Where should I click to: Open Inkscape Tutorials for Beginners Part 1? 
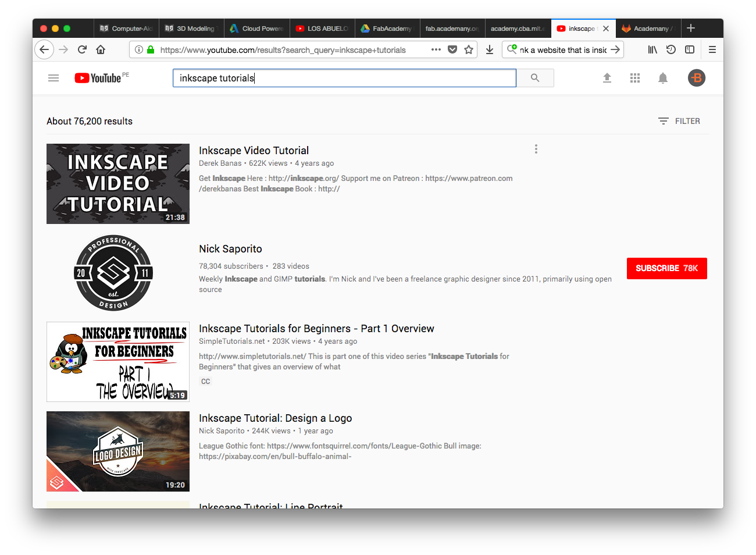pyautogui.click(x=316, y=329)
